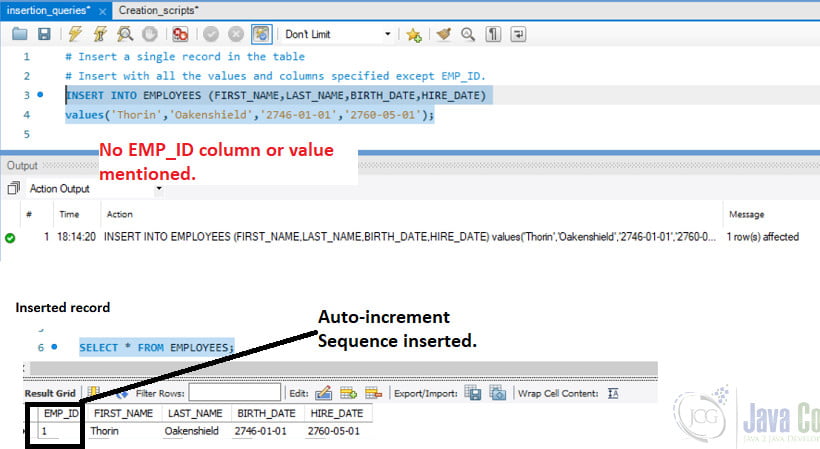Run Explain plan magnifier icon
Image resolution: width=820 pixels, height=449 pixels.
click(x=124, y=34)
